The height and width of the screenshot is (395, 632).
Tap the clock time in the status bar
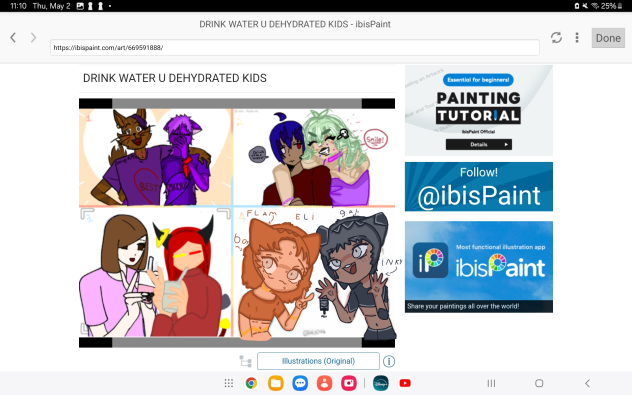[x=18, y=6]
